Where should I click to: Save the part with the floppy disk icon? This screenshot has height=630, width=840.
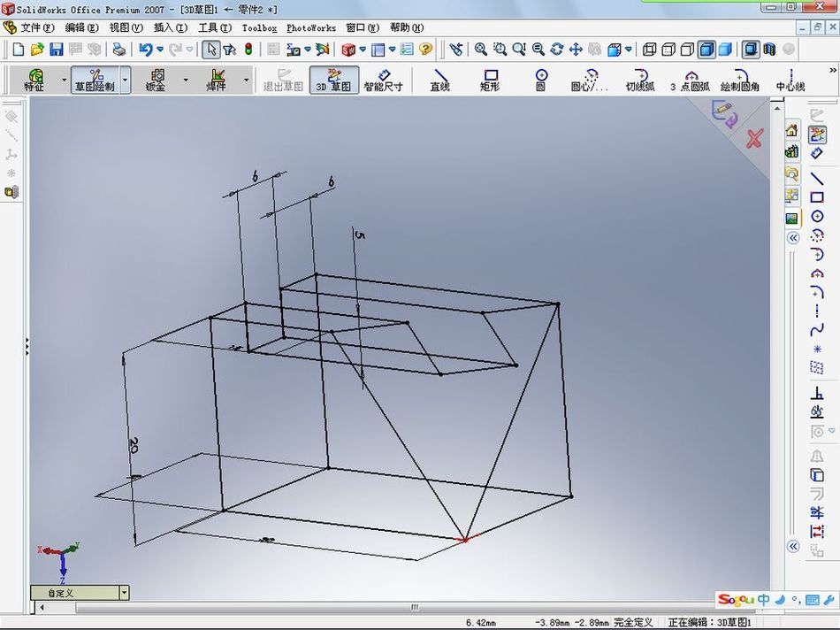(x=57, y=50)
